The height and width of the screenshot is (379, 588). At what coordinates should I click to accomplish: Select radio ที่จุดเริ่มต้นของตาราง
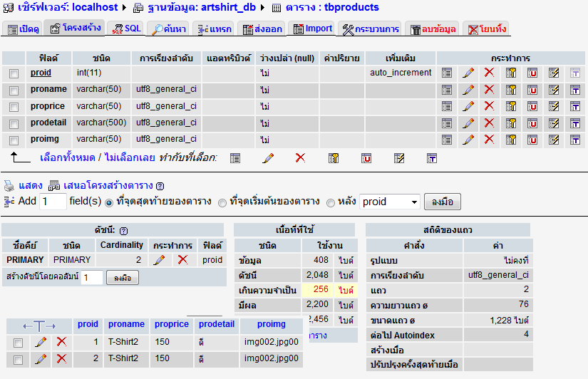point(222,202)
